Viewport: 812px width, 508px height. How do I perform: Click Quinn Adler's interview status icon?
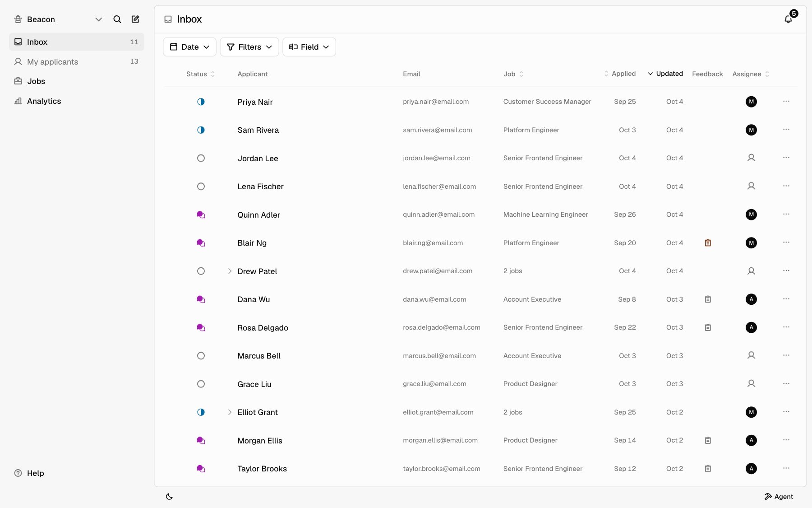201,214
